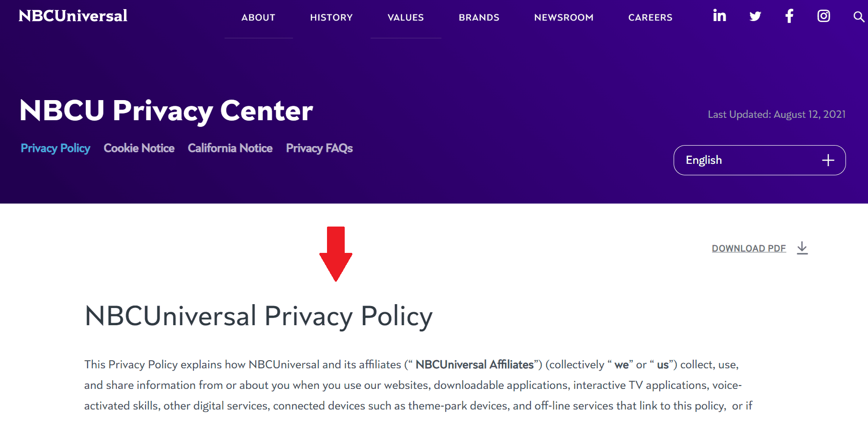The width and height of the screenshot is (868, 421).
Task: Open the Newsroom navigation item
Action: (x=564, y=18)
